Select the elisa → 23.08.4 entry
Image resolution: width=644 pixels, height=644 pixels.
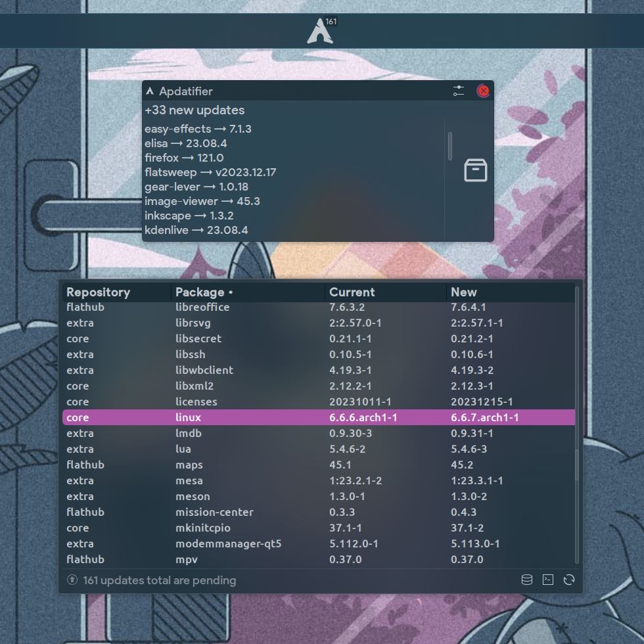185,143
